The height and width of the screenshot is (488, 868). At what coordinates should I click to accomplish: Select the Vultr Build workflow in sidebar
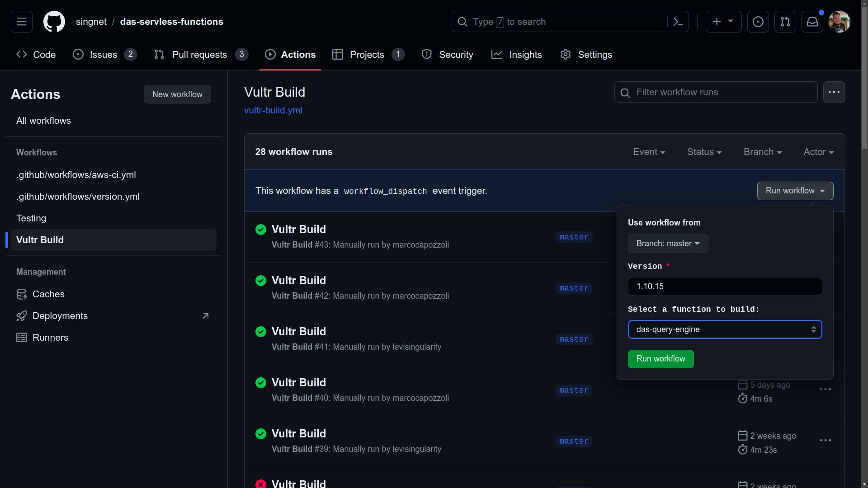(x=113, y=240)
